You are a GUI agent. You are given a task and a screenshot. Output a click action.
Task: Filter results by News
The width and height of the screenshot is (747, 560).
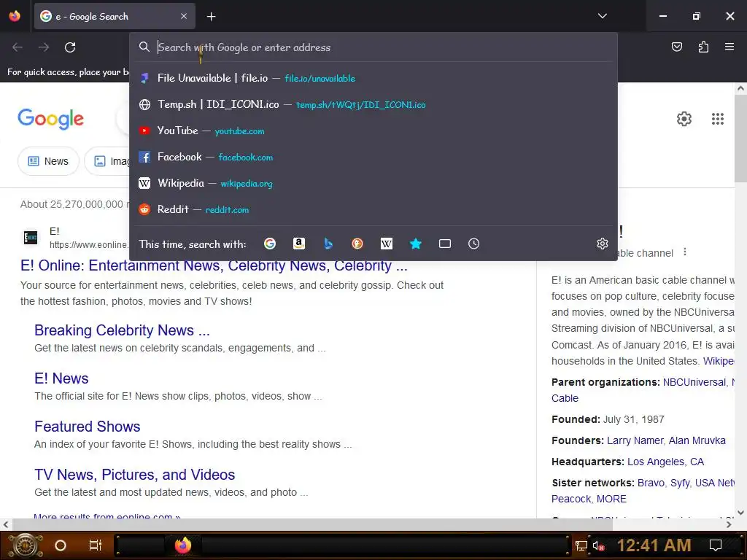(48, 161)
